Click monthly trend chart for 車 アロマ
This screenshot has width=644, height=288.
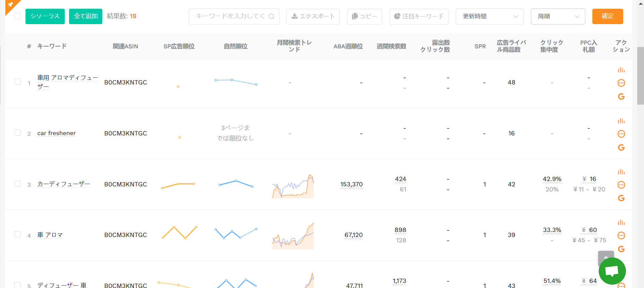tap(293, 236)
